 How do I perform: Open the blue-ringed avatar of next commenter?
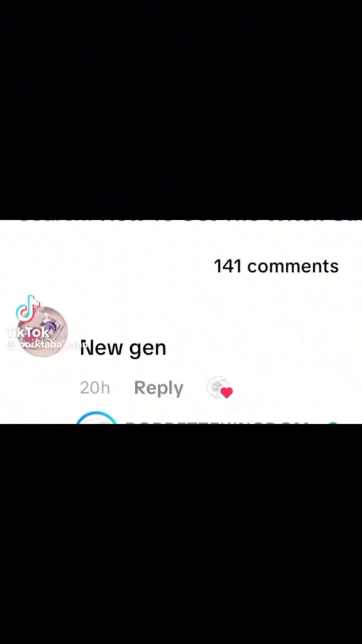pos(96,418)
